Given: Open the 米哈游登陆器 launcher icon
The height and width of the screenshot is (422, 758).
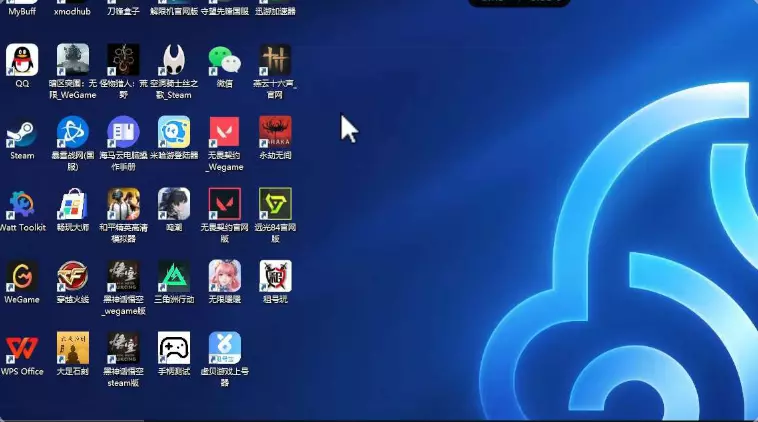Looking at the screenshot, I should pyautogui.click(x=174, y=132).
